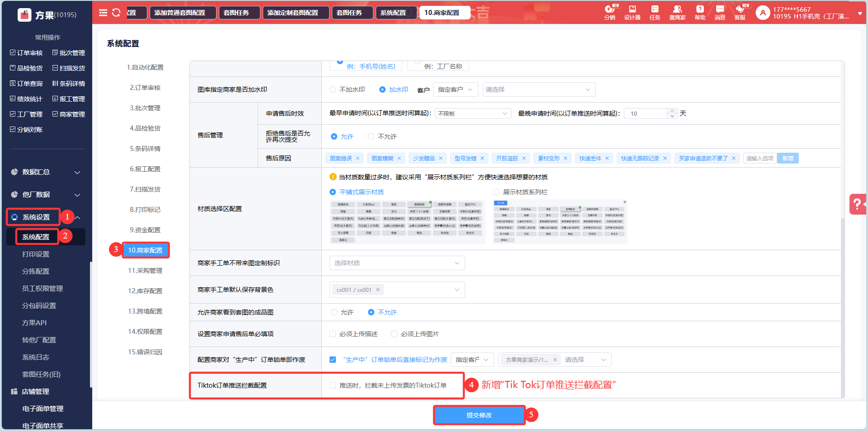Expand the 数据汇总 sidebar section
The width and height of the screenshot is (868, 431).
(45, 172)
